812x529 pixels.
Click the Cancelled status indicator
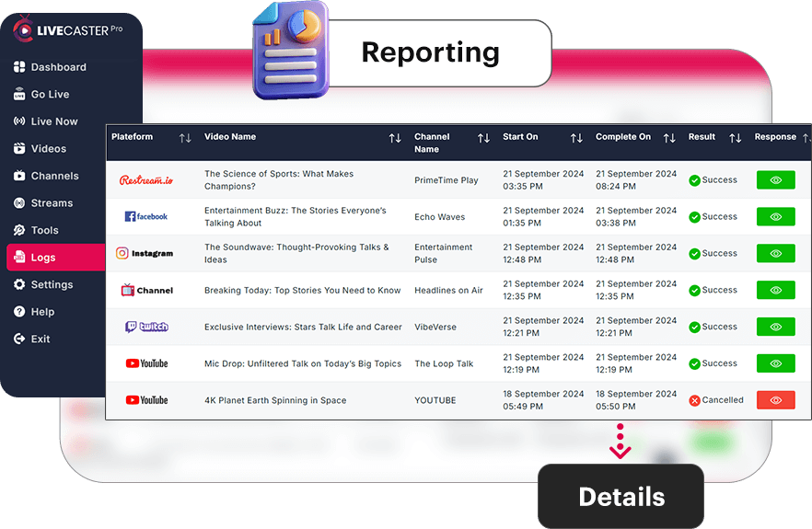click(x=716, y=400)
